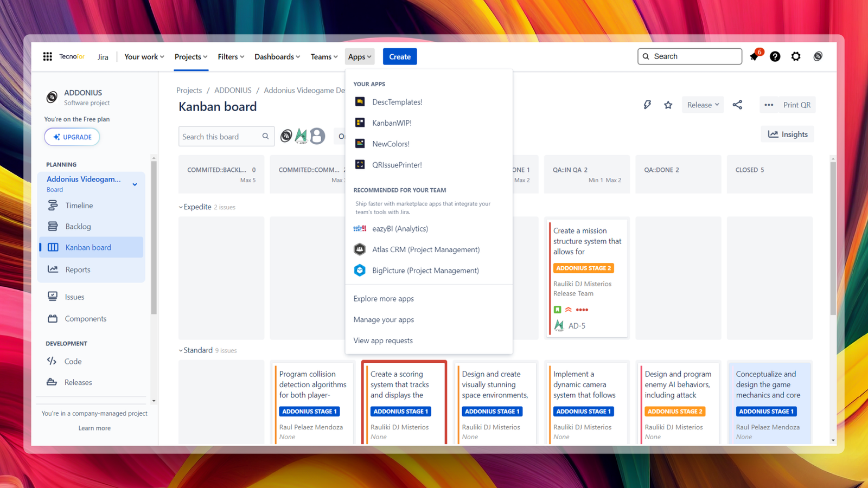The image size is (868, 488).
Task: Open Kanban board in the sidebar
Action: tap(91, 247)
